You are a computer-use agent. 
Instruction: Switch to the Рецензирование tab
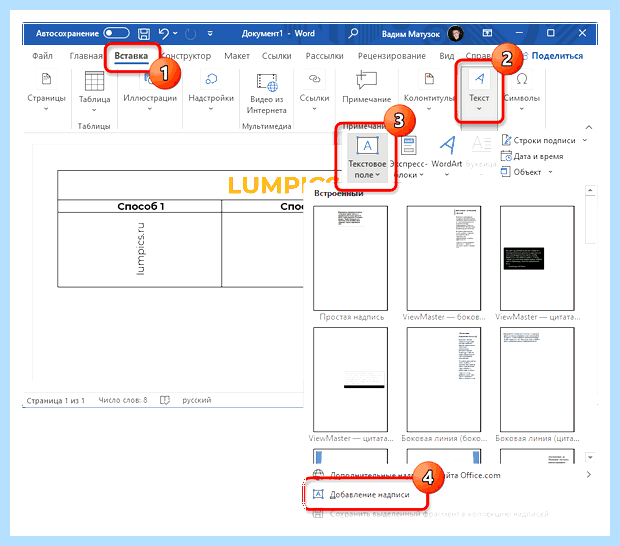point(391,56)
